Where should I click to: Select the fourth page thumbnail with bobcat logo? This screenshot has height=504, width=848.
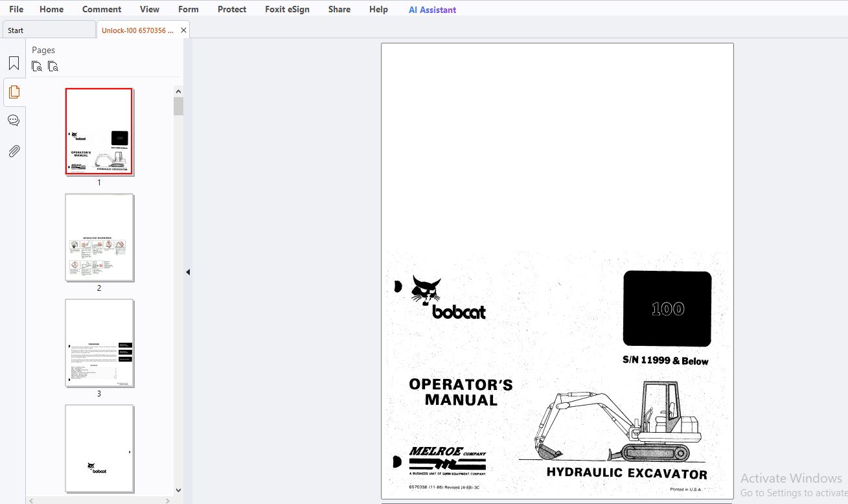[x=99, y=448]
